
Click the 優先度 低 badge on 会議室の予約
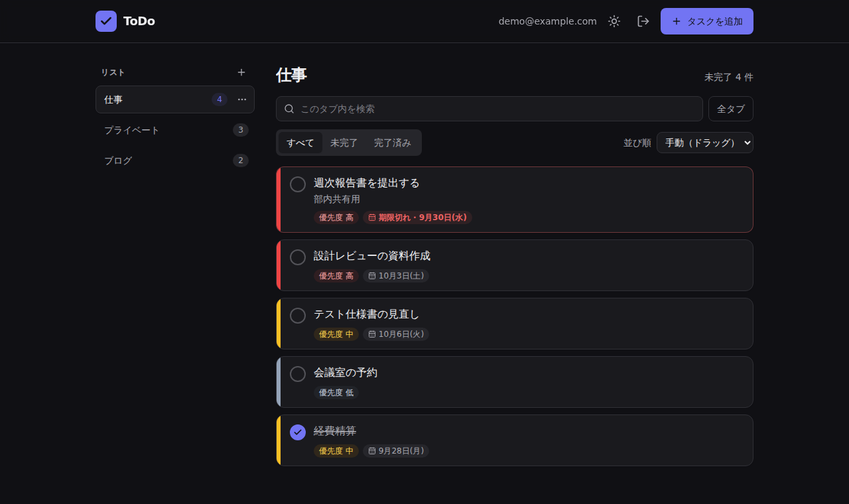point(336,393)
